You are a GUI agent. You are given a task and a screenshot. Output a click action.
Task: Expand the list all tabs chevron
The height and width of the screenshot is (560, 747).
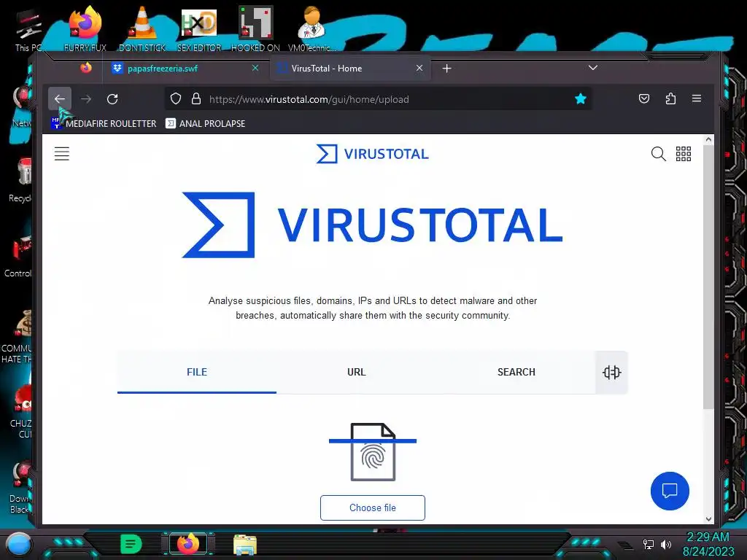click(592, 68)
